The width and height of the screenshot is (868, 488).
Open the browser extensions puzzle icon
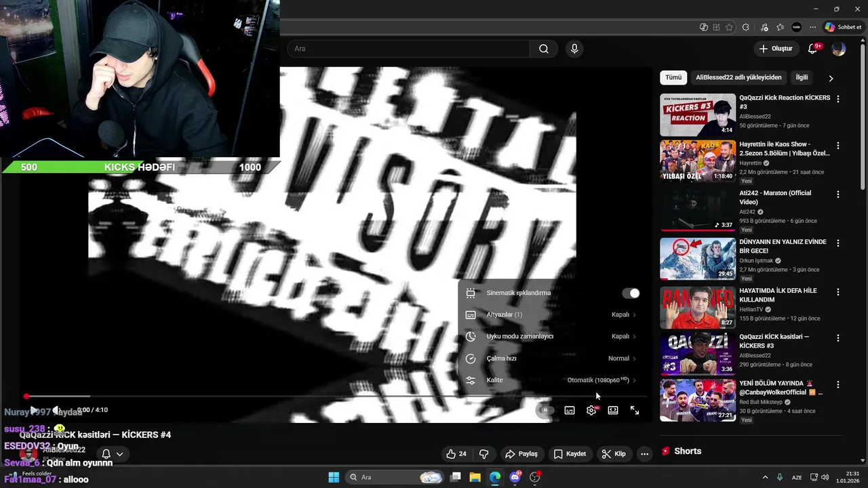coord(746,27)
